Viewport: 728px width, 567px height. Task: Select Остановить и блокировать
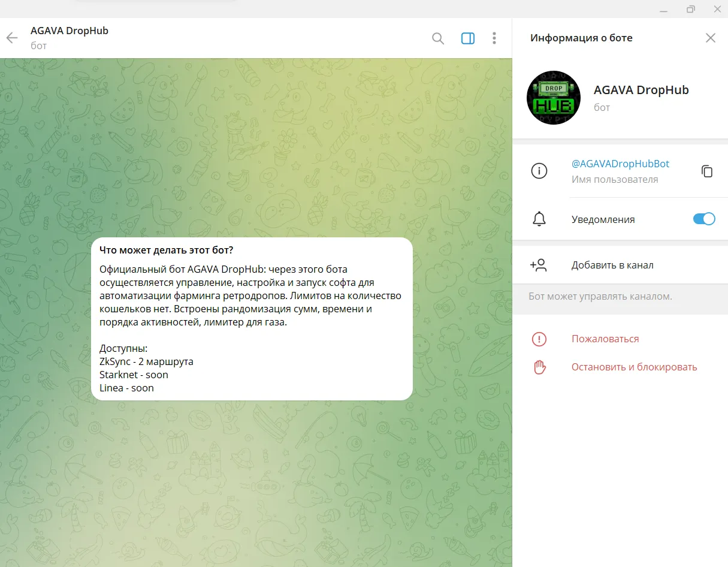click(x=635, y=367)
